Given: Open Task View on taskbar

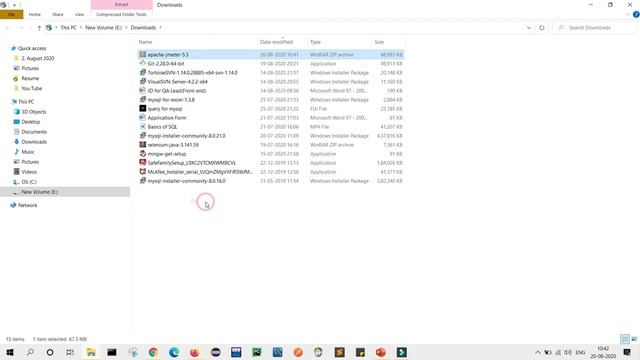Looking at the screenshot, I should pyautogui.click(x=70, y=352).
